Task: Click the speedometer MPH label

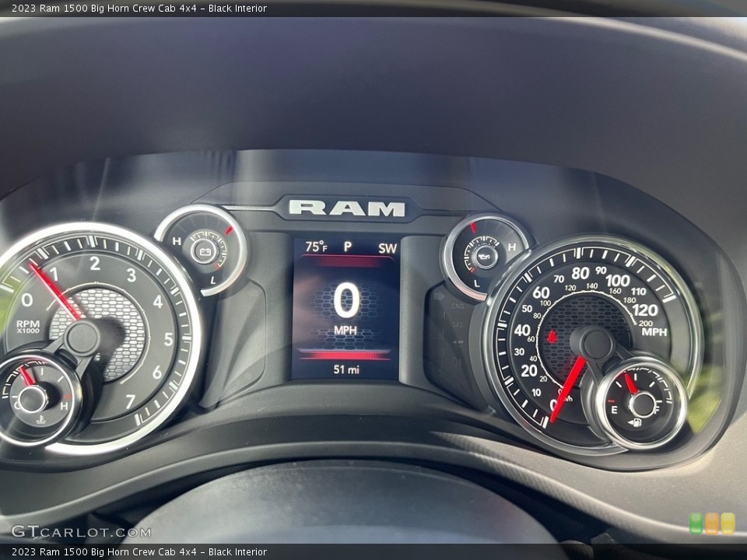Action: point(654,332)
